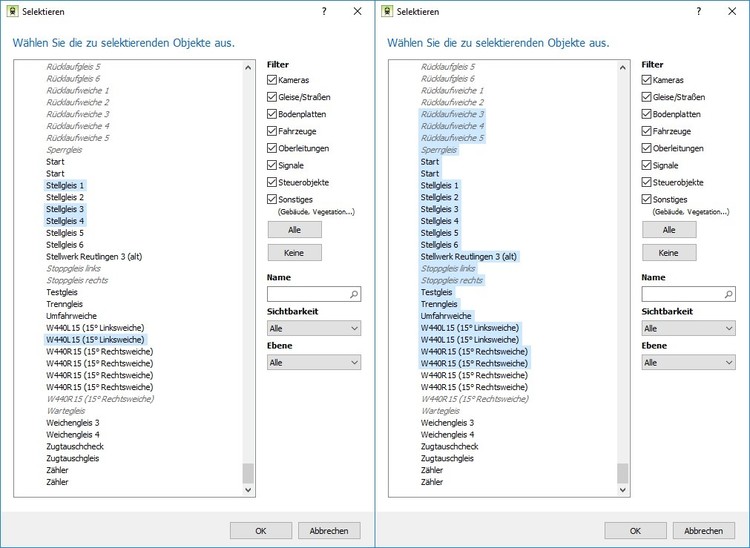The height and width of the screenshot is (548, 750).
Task: Click scroll-down arrow of right dialog list
Action: tap(622, 490)
